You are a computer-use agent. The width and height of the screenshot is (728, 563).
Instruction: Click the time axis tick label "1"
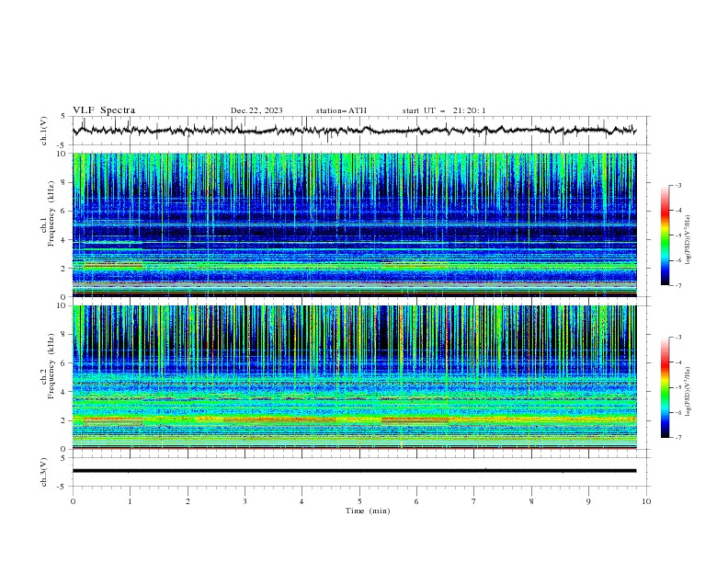point(130,501)
